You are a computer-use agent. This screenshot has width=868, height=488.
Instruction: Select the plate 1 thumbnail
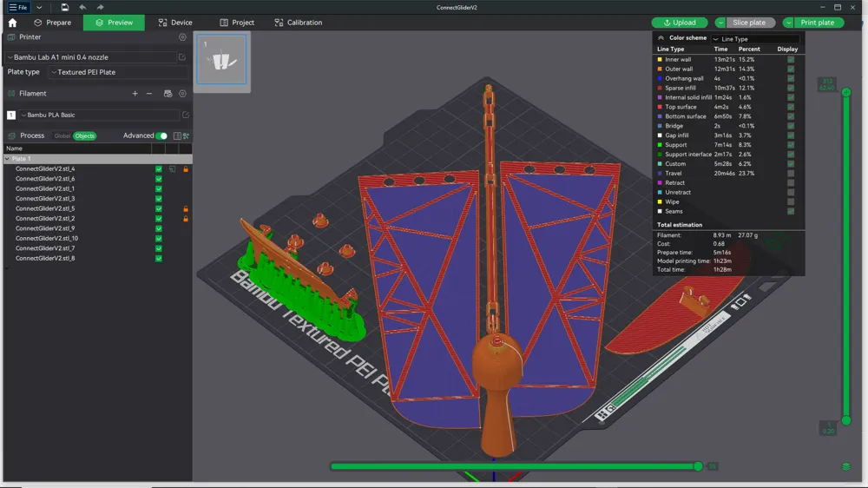[222, 59]
